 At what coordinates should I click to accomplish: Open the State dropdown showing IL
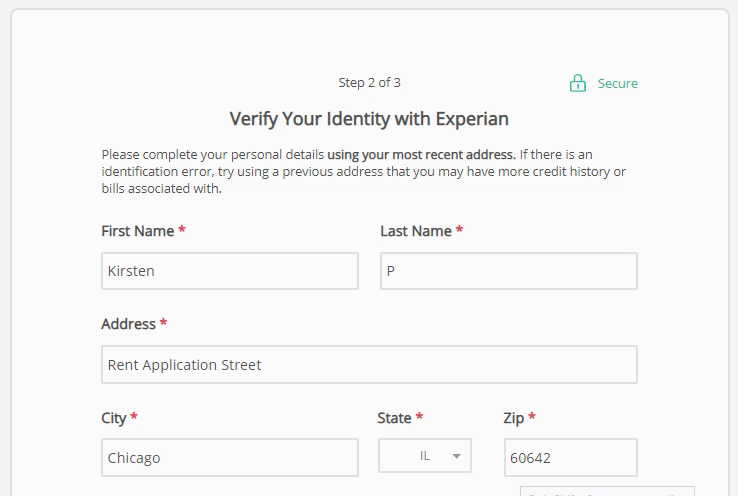[425, 456]
